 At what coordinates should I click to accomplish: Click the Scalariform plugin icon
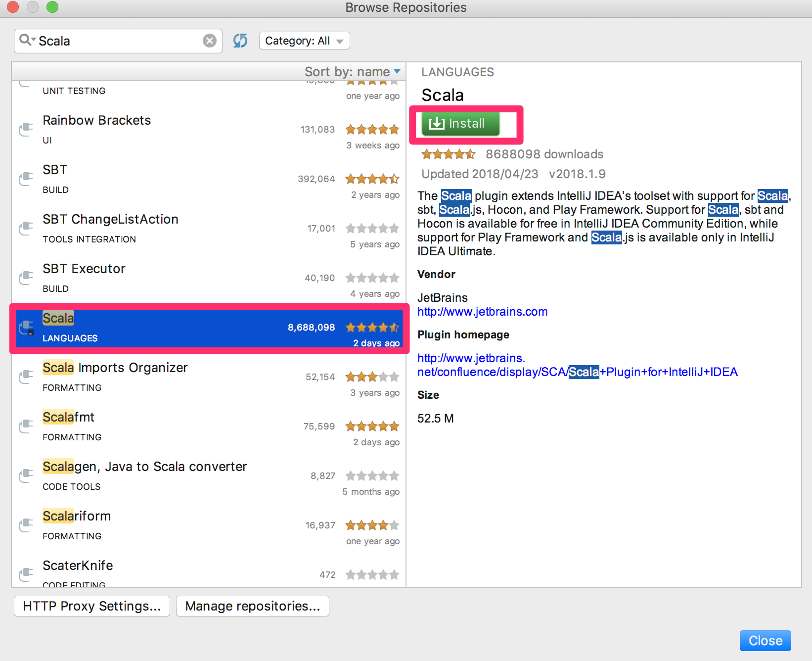(x=25, y=525)
